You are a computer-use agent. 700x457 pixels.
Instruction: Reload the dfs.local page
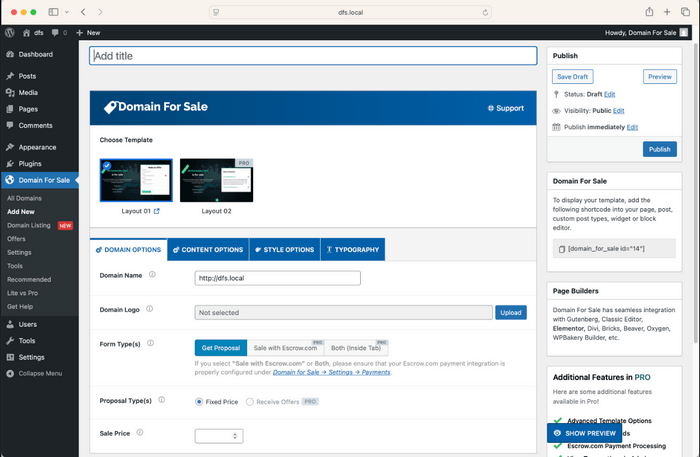(x=485, y=12)
